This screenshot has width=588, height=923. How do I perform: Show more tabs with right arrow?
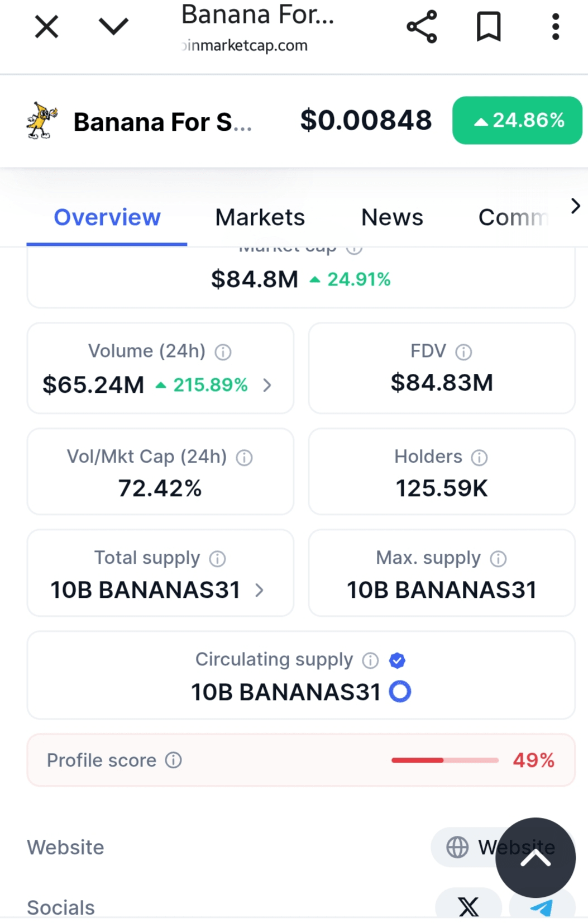click(576, 206)
